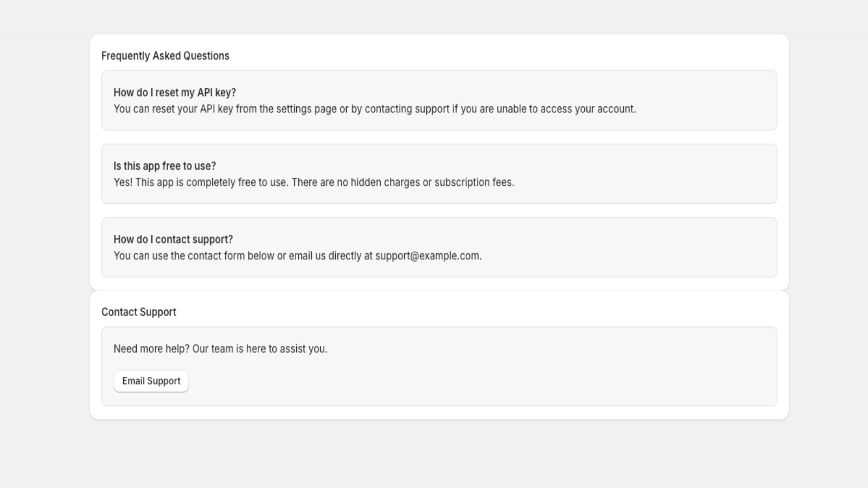The image size is (868, 488).
Task: Click "email us directly" in the support answer
Action: pyautogui.click(x=324, y=256)
